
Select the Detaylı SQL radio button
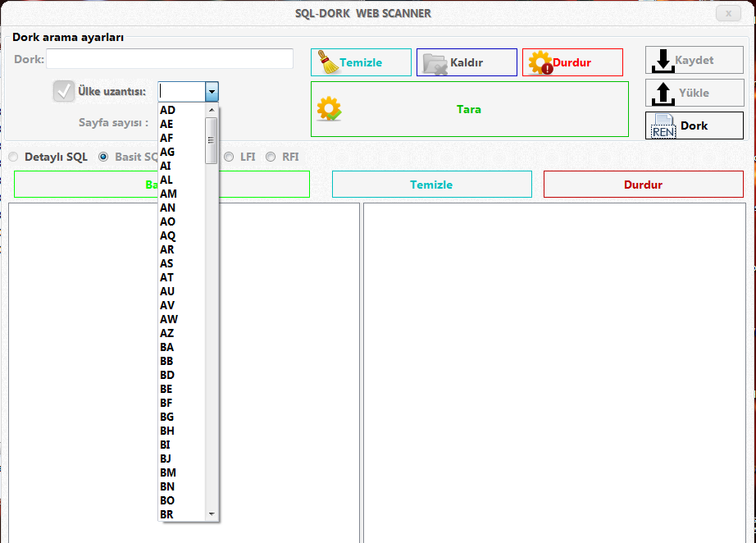[13, 157]
